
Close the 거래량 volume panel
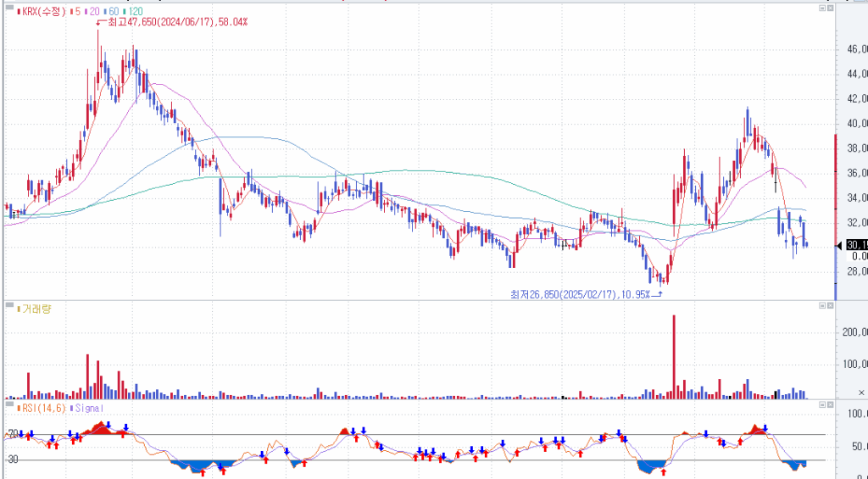(831, 305)
